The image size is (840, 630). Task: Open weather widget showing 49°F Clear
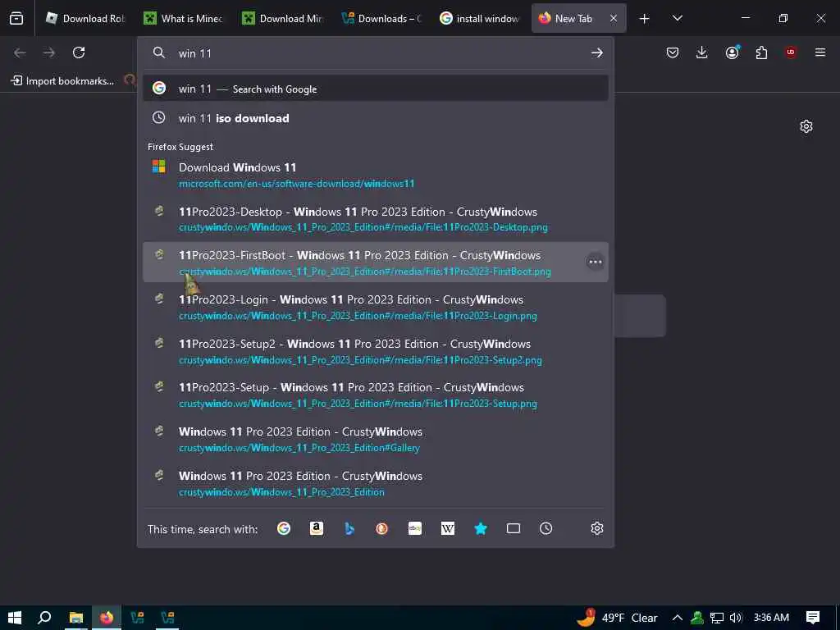pos(617,618)
